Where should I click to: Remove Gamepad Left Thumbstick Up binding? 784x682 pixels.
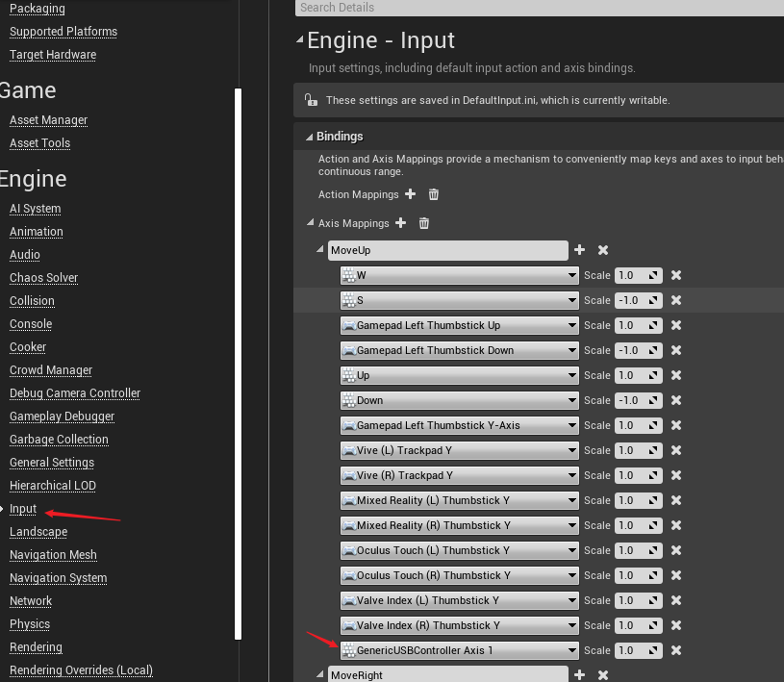676,325
